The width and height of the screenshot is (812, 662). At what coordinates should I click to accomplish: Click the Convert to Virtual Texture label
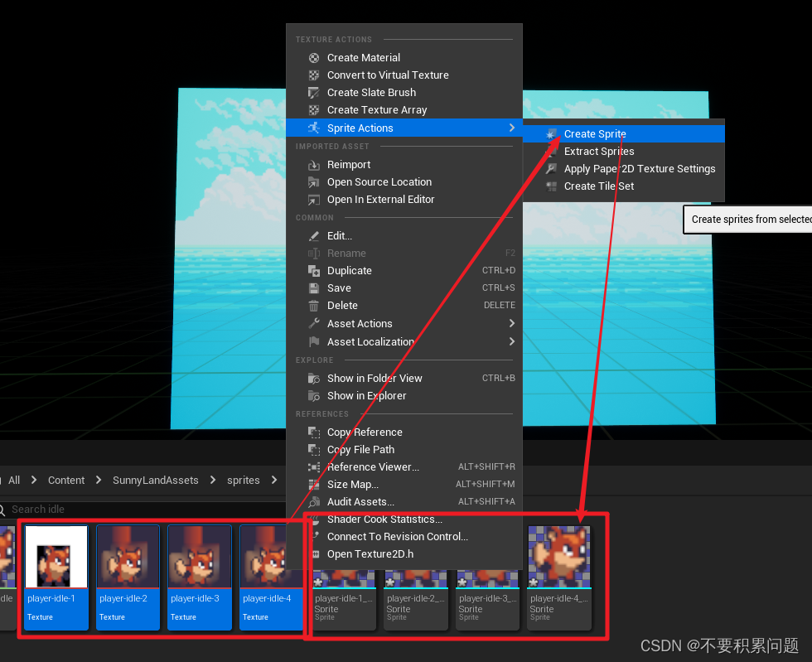click(388, 75)
